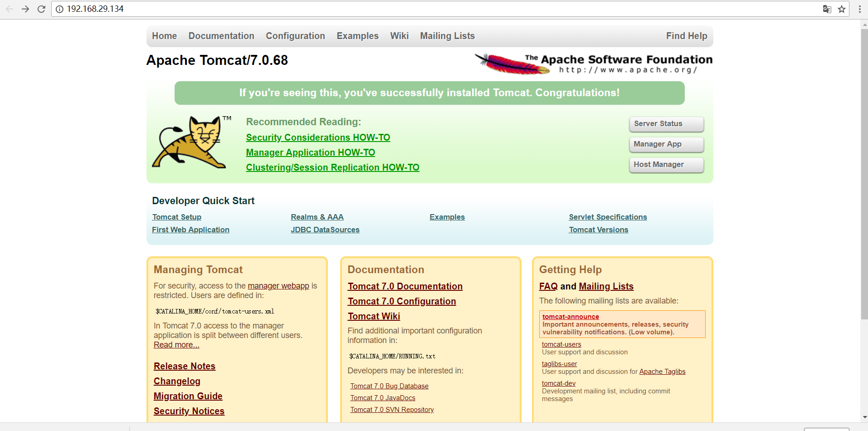868x431 pixels.
Task: Open Tomcat 7.0 Documentation link
Action: (405, 286)
